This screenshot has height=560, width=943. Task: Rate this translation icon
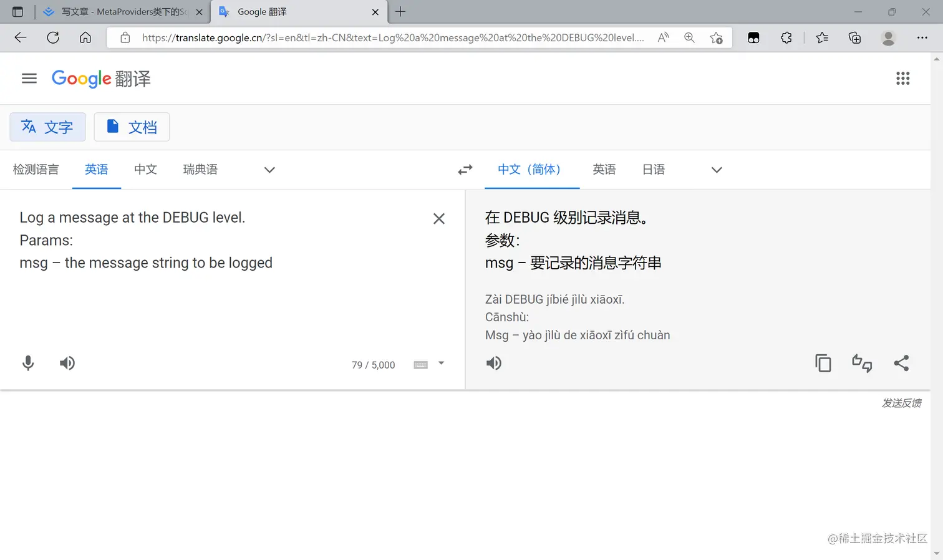click(x=862, y=363)
